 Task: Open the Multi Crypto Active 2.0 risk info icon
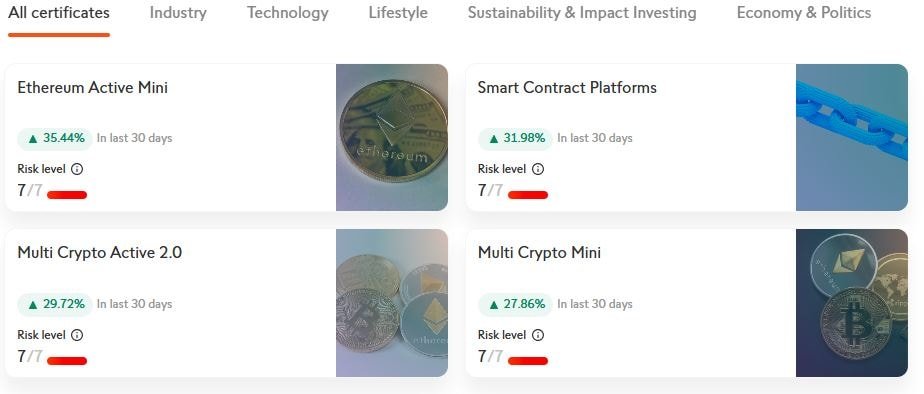77,335
